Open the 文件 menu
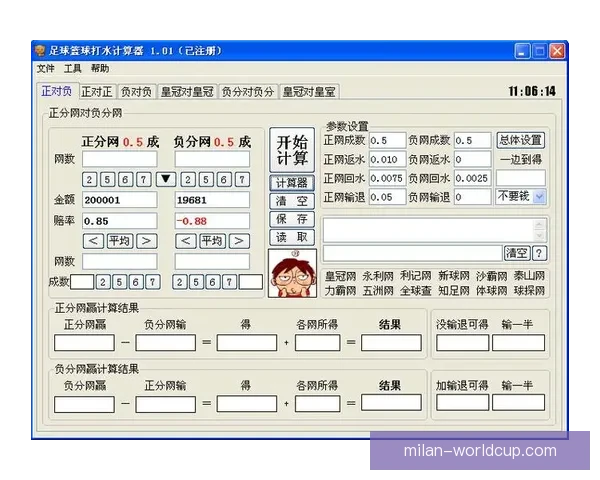The image size is (600, 480). click(46, 69)
